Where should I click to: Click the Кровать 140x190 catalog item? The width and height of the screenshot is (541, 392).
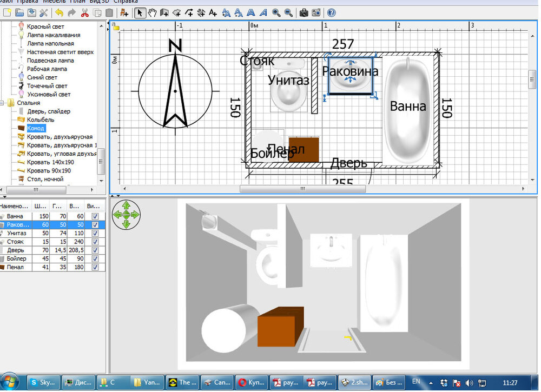(x=50, y=162)
